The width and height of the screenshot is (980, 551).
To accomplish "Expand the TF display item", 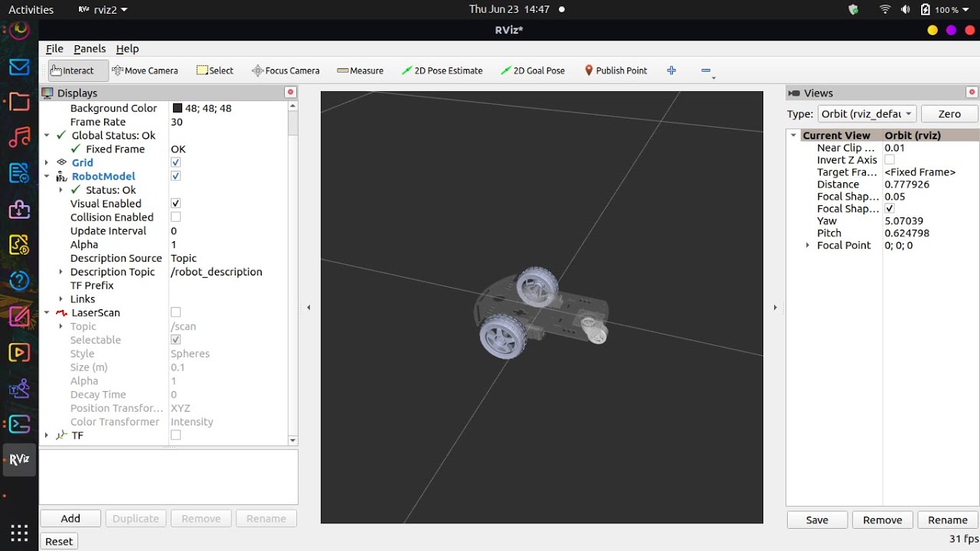I will [x=47, y=435].
